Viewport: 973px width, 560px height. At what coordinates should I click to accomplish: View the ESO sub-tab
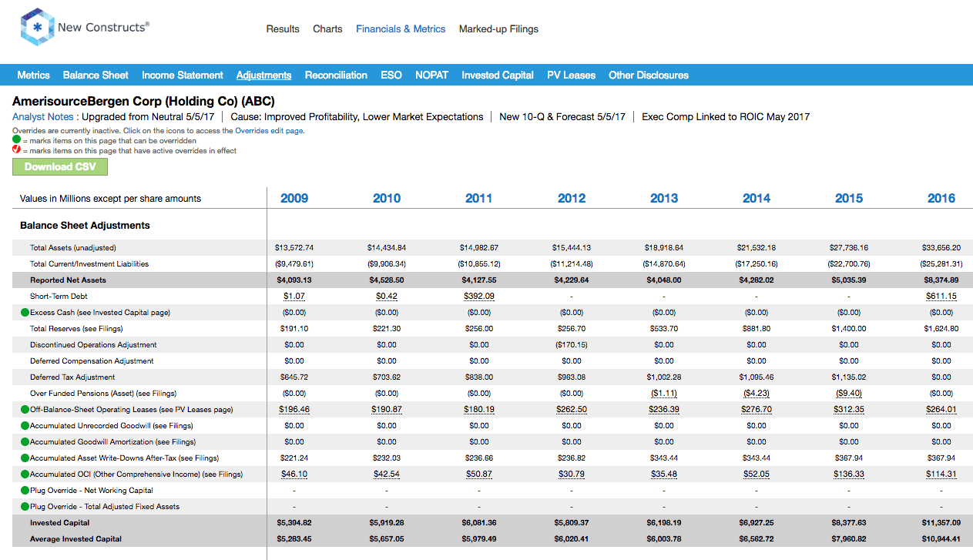391,75
